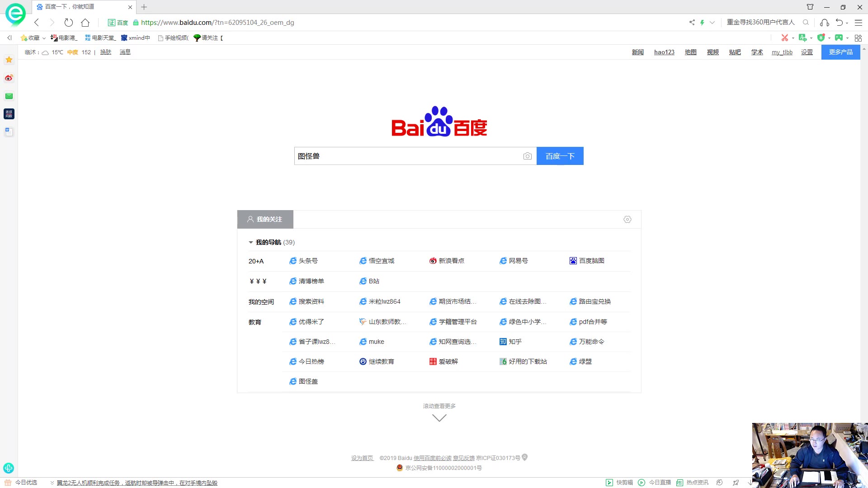Click the 换肤 link in weather bar
Screen dimensions: 868x488
click(x=106, y=52)
